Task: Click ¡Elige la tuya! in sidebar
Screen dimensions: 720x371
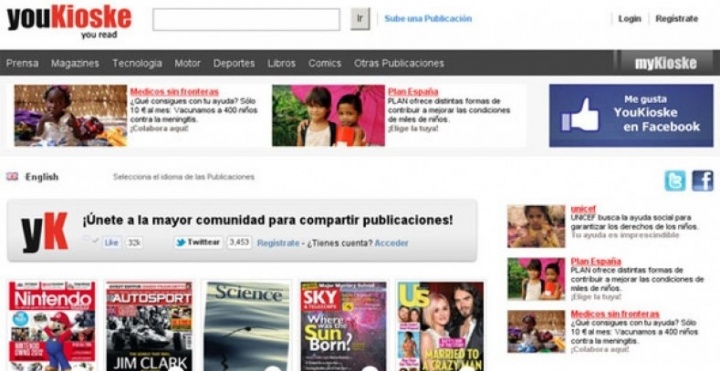Action: point(596,297)
